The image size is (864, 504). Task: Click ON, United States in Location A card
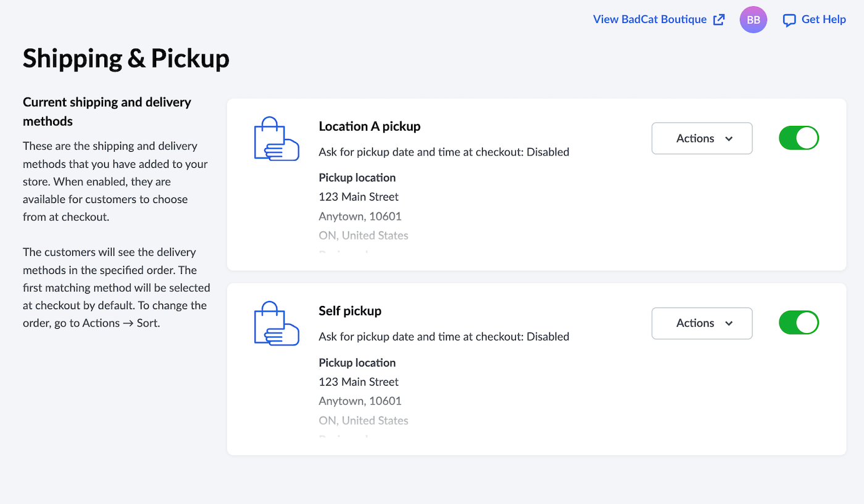coord(363,236)
